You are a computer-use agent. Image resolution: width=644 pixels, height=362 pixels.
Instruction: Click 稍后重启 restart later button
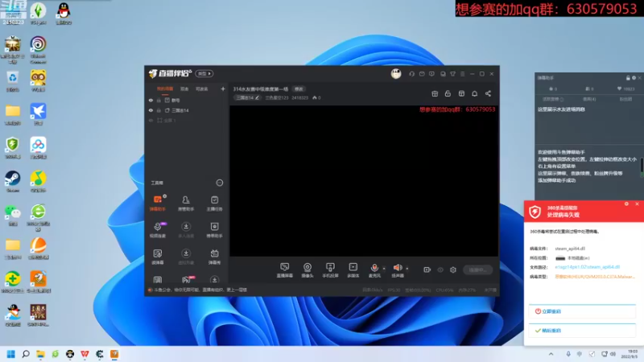(582, 331)
